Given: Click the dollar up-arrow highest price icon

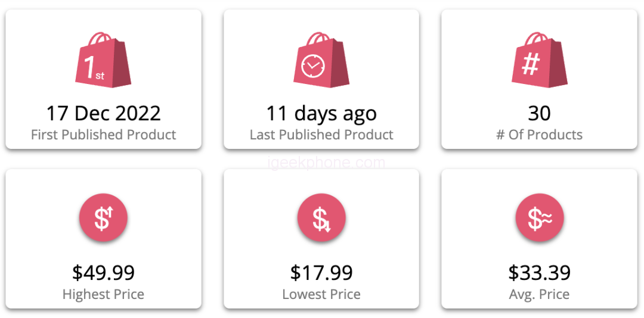Looking at the screenshot, I should (x=103, y=217).
